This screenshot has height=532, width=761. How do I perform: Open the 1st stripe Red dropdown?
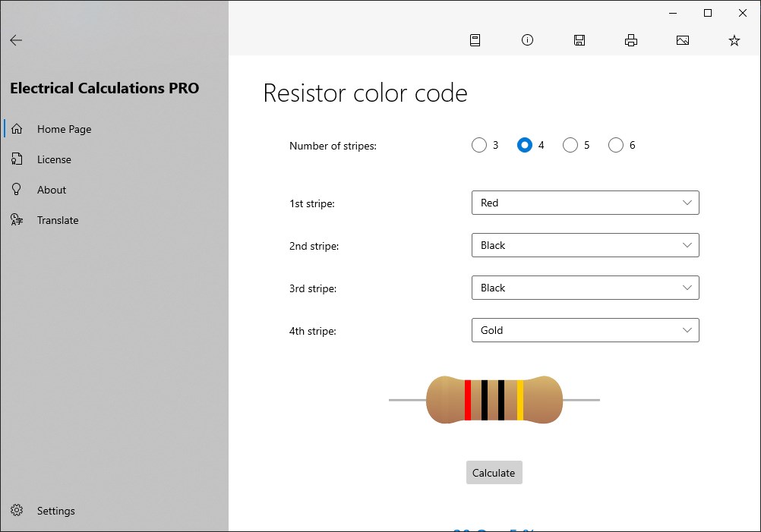pos(585,203)
